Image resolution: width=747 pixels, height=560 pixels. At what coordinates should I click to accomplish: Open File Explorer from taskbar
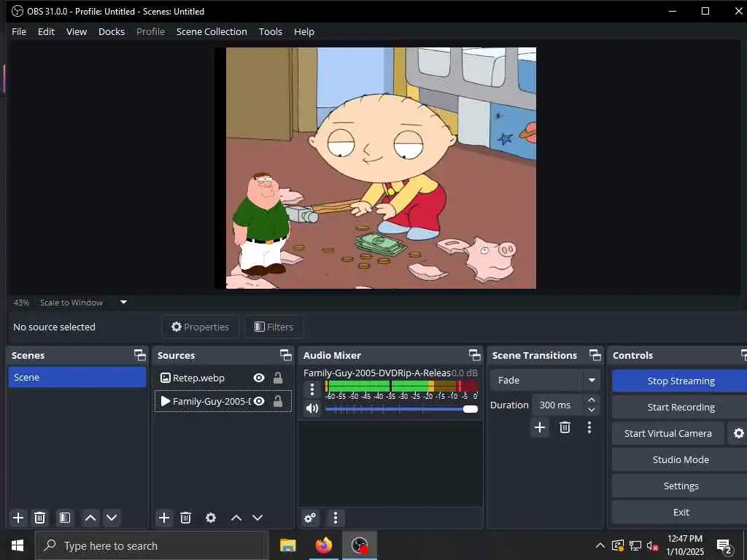click(287, 545)
